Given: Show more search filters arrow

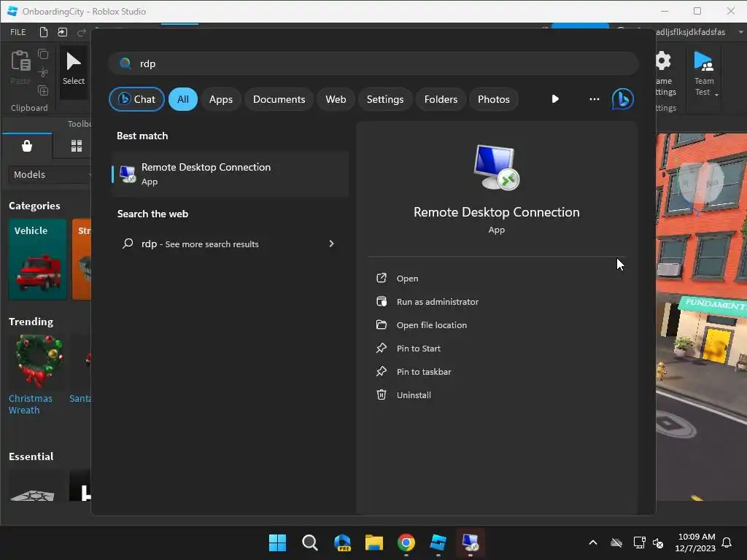Looking at the screenshot, I should coord(555,99).
